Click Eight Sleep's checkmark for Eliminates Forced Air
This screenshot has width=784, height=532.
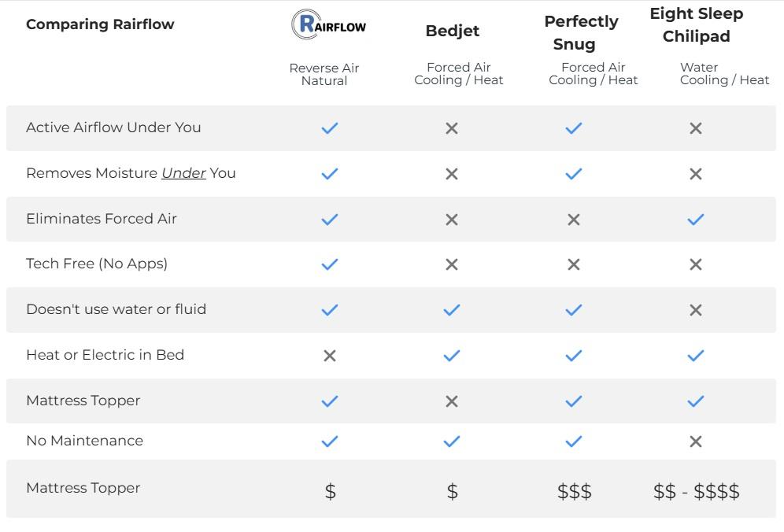696,220
